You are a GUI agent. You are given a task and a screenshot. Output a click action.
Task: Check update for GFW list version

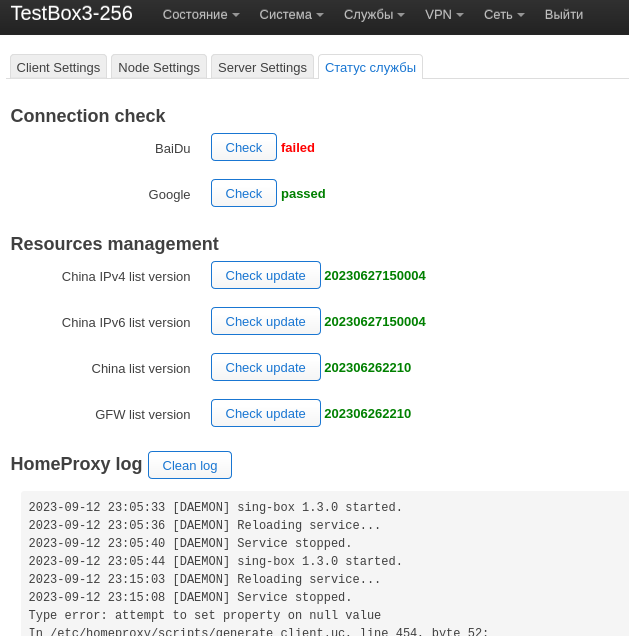265,413
